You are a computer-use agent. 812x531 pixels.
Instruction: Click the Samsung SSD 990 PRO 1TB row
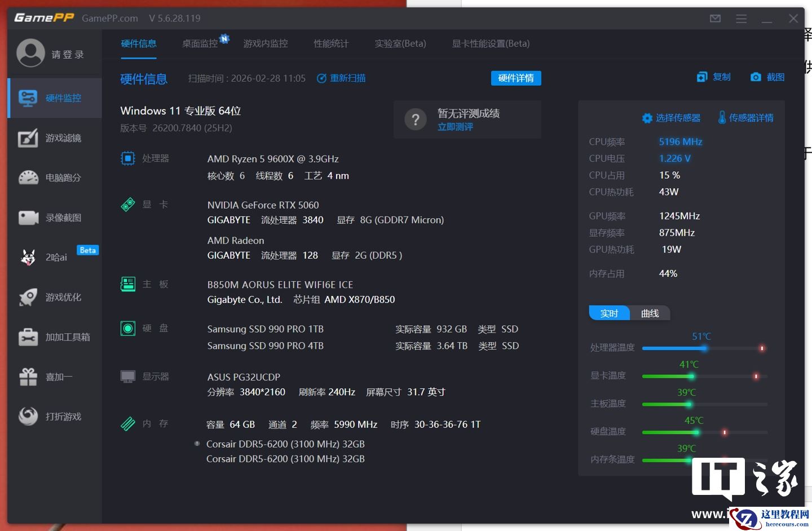click(x=363, y=329)
